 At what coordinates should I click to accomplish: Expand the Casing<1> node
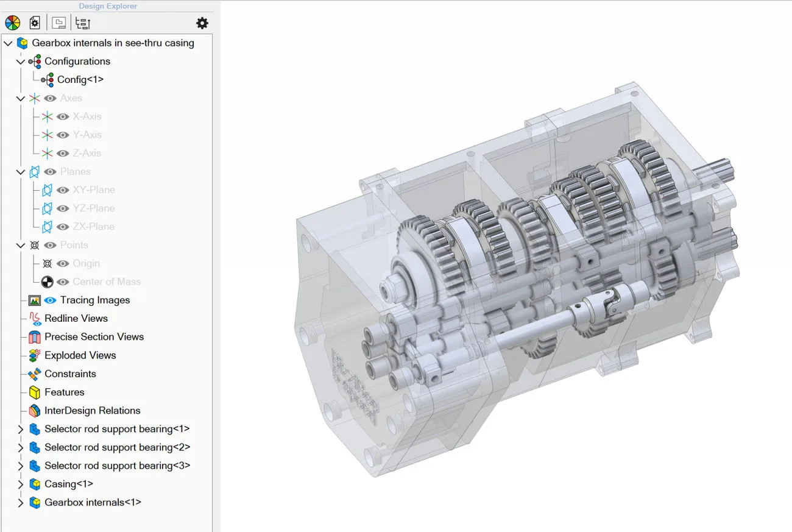tap(21, 484)
